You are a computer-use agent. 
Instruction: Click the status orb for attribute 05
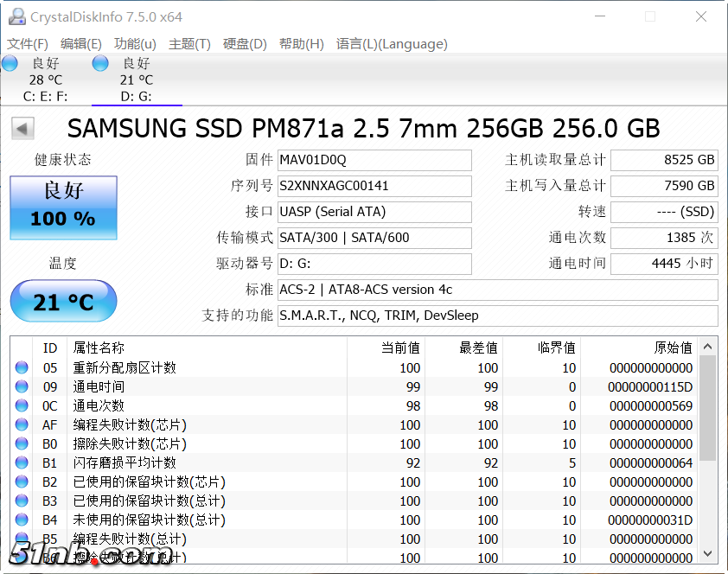click(x=22, y=367)
